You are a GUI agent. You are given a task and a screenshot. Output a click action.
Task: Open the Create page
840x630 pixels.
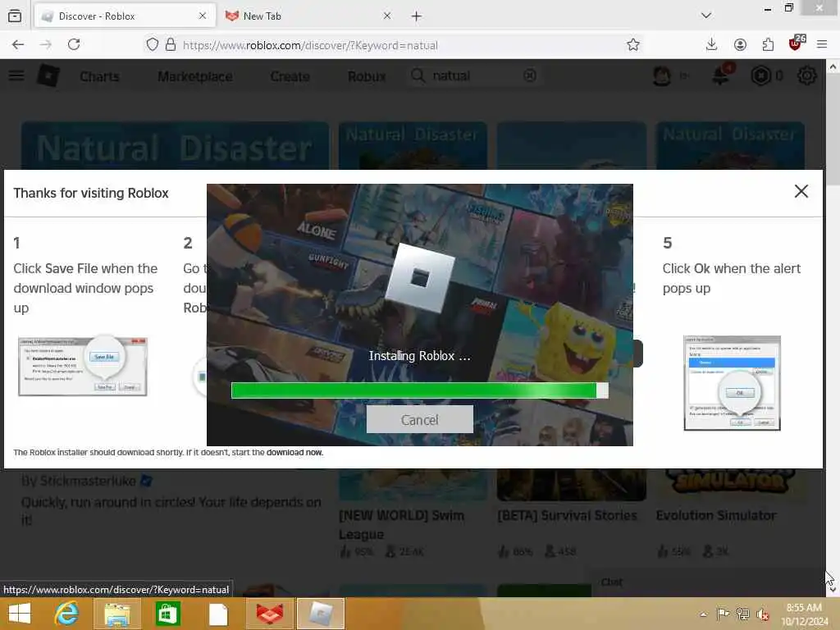click(290, 76)
